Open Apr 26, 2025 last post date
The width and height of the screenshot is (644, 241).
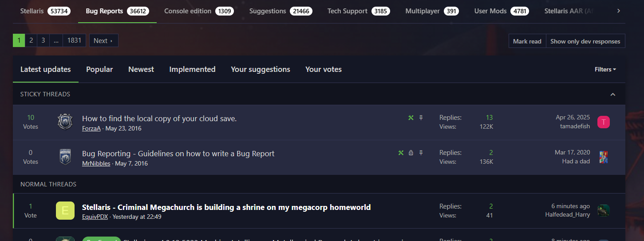573,118
